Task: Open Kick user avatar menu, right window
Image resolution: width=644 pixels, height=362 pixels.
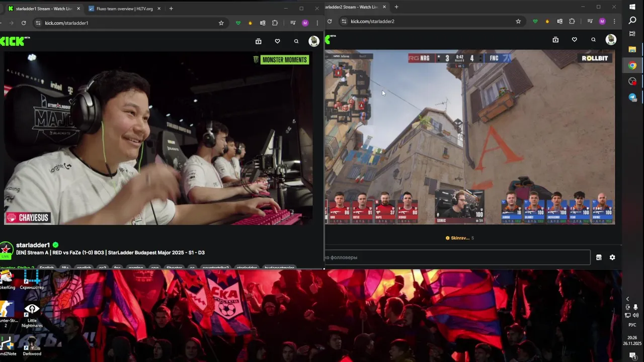Action: coord(611,40)
